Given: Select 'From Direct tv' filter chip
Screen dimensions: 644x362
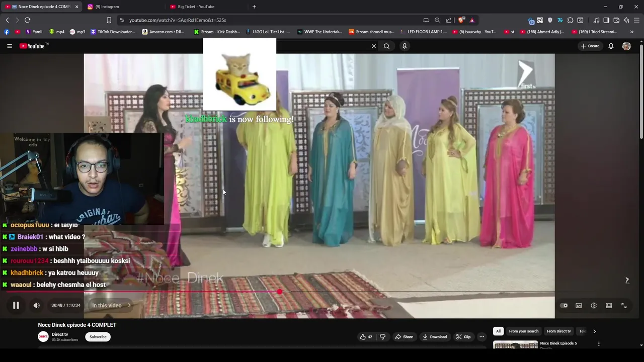Looking at the screenshot, I should tap(559, 331).
